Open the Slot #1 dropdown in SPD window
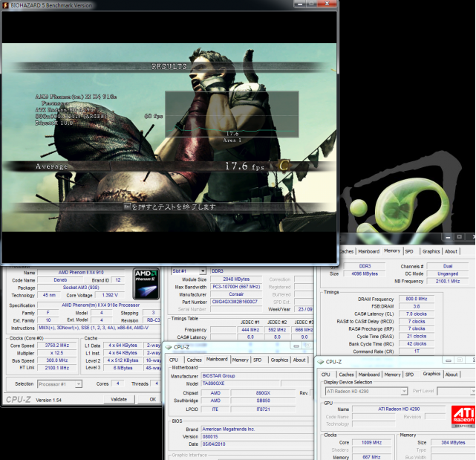The height and width of the screenshot is (460, 476). [x=203, y=271]
